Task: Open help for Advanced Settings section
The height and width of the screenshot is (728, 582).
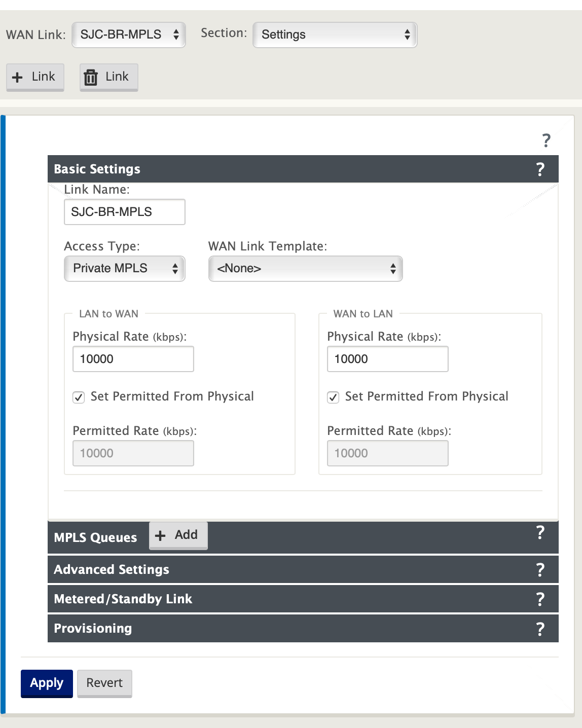Action: click(x=540, y=570)
